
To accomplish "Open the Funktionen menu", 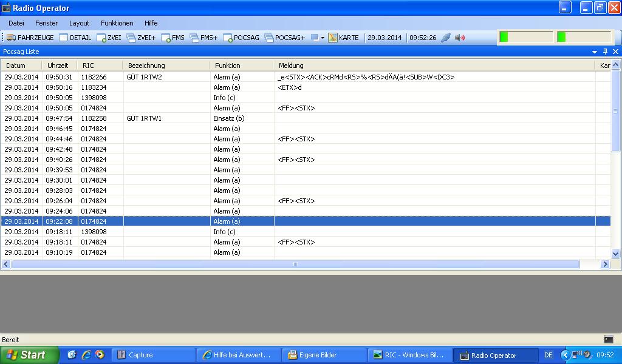I will (x=117, y=23).
